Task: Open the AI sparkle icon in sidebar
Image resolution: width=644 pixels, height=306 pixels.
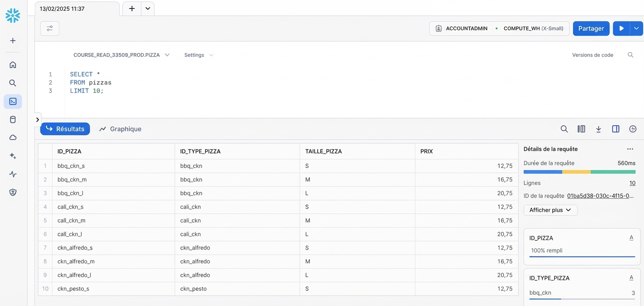Action: [x=13, y=156]
